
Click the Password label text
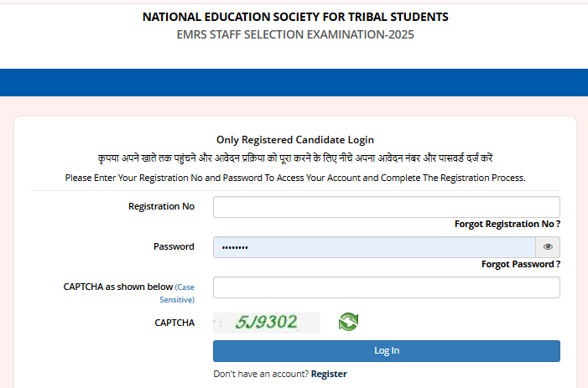coord(174,246)
